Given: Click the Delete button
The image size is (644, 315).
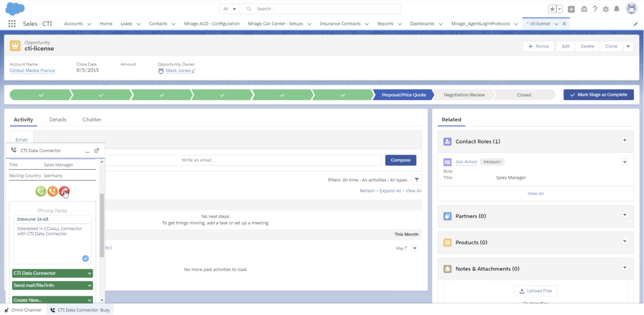Looking at the screenshot, I should coord(587,46).
